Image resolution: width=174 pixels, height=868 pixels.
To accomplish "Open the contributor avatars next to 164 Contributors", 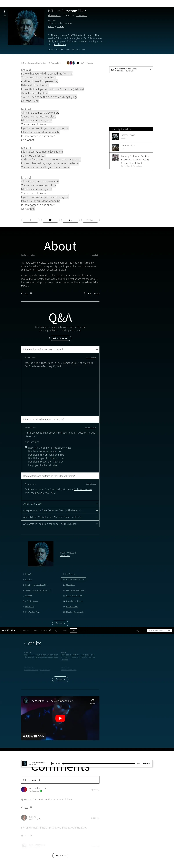I will pos(71,63).
